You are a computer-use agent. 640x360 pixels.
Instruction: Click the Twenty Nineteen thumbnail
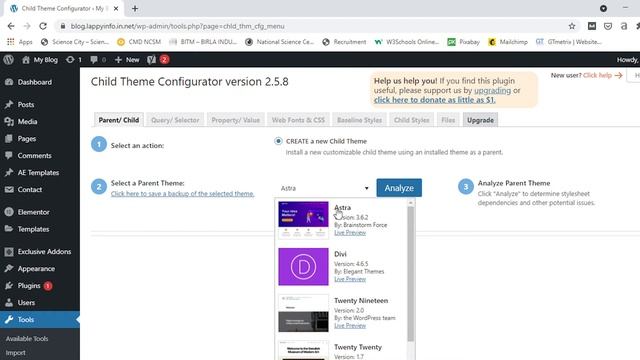coord(303,313)
